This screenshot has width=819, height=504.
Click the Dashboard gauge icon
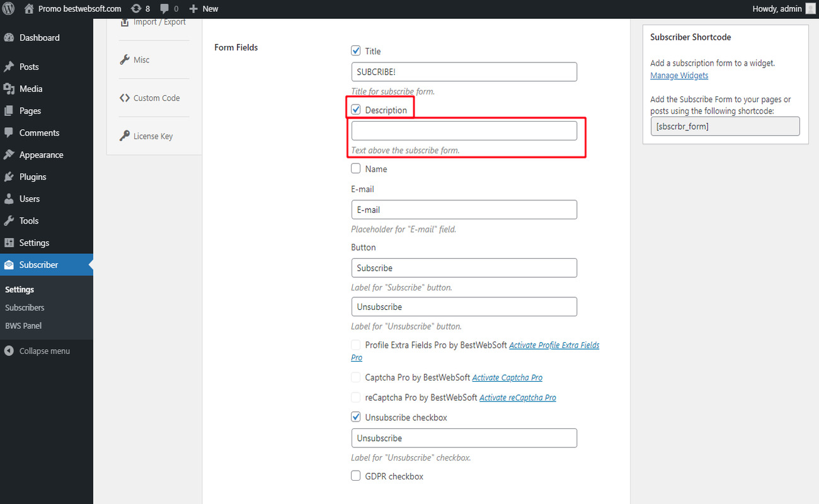[x=9, y=38]
